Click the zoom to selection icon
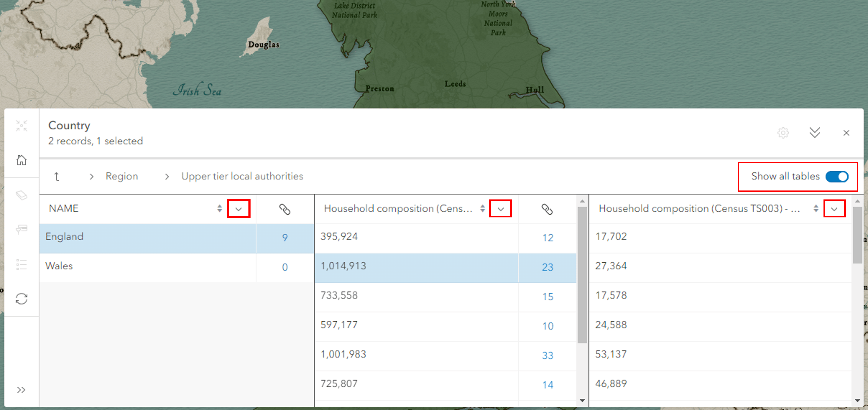868x410 pixels. pyautogui.click(x=21, y=126)
